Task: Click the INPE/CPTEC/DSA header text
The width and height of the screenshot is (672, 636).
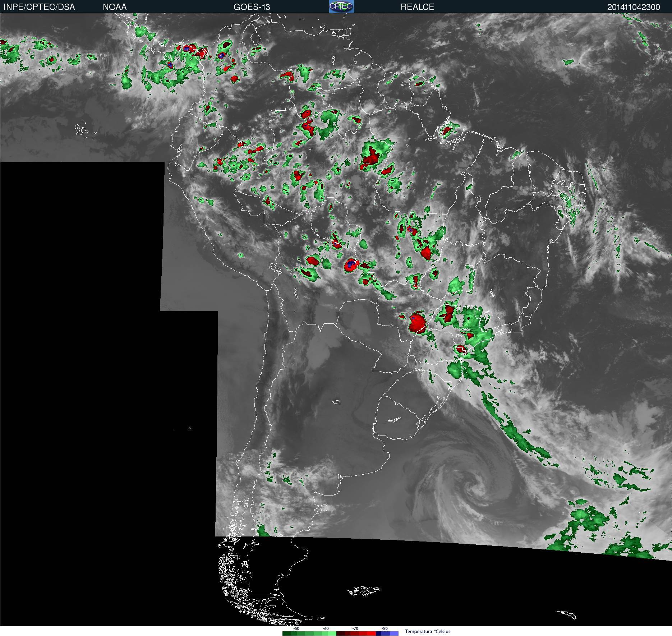Action: pyautogui.click(x=39, y=7)
